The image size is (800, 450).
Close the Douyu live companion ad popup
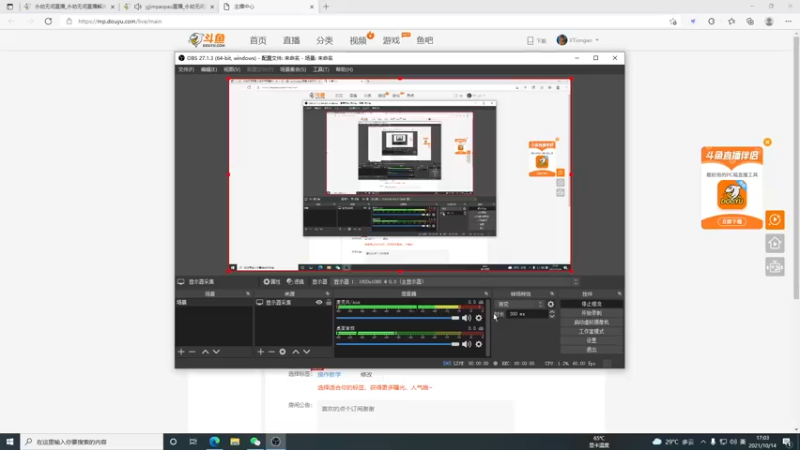click(x=767, y=142)
